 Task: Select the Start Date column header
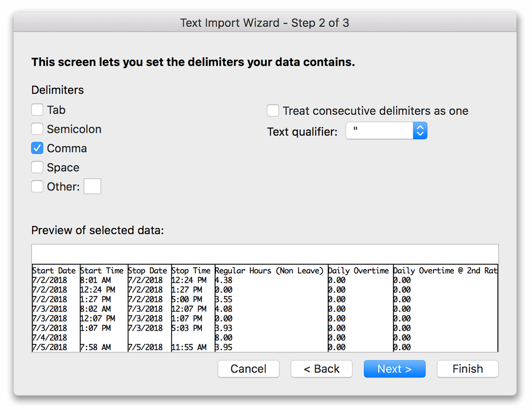(55, 270)
